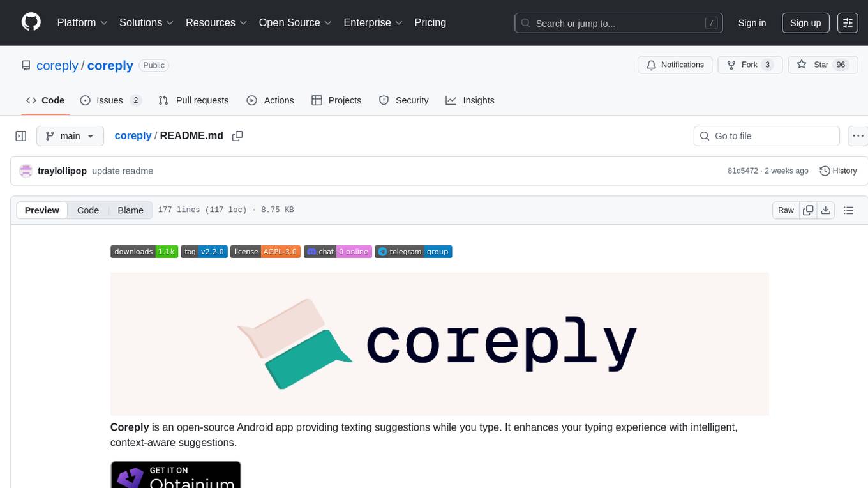Open the README outline list
Viewport: 868px width, 488px height.
coord(848,210)
